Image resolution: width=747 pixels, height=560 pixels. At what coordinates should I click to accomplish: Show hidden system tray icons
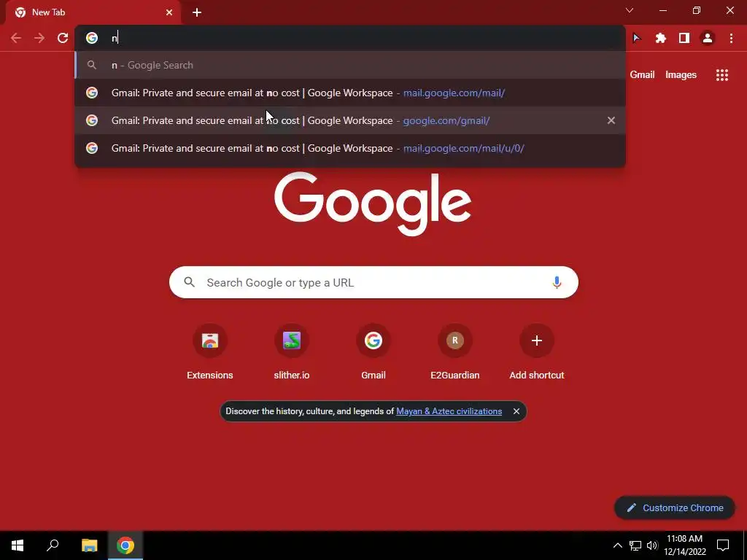coord(617,545)
